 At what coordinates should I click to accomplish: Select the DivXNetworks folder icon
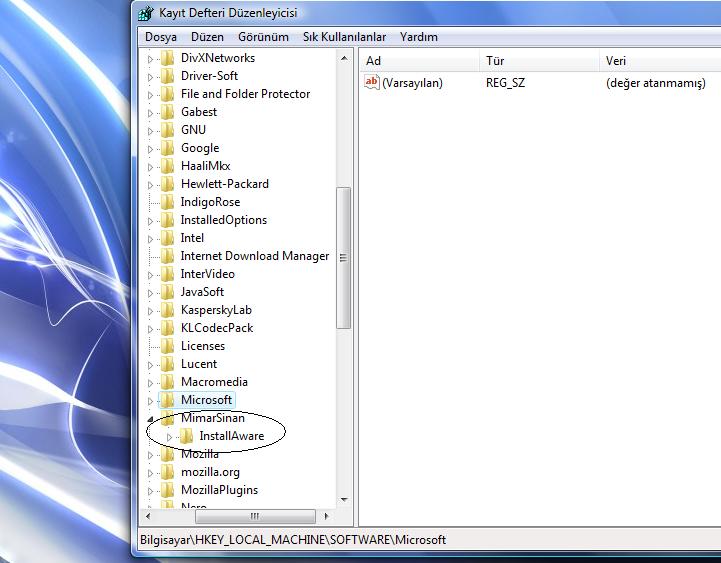click(167, 58)
